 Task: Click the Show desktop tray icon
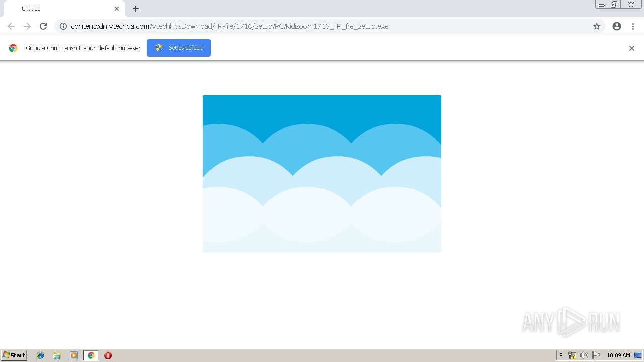[x=638, y=355]
